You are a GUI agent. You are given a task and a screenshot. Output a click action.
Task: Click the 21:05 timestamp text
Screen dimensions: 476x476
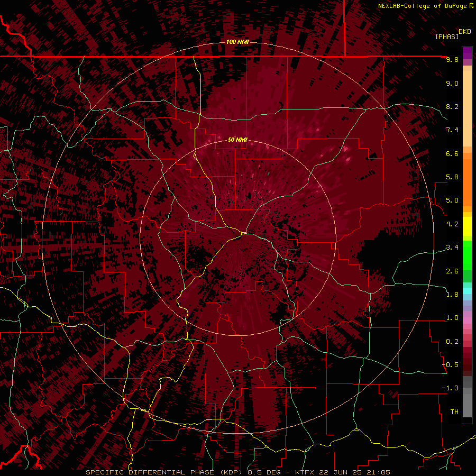378,472
